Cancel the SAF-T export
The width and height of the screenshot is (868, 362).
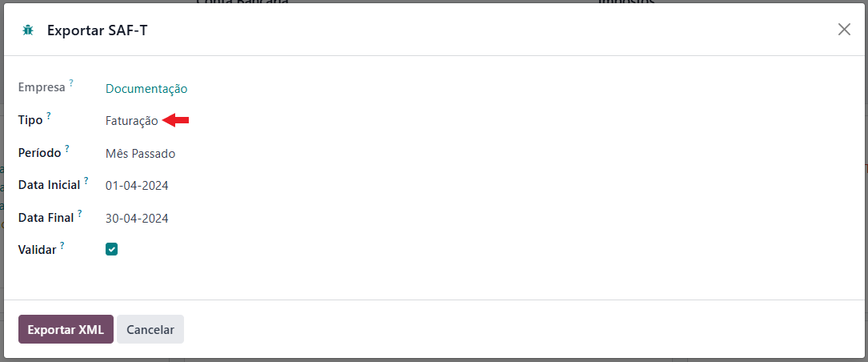pyautogui.click(x=150, y=329)
